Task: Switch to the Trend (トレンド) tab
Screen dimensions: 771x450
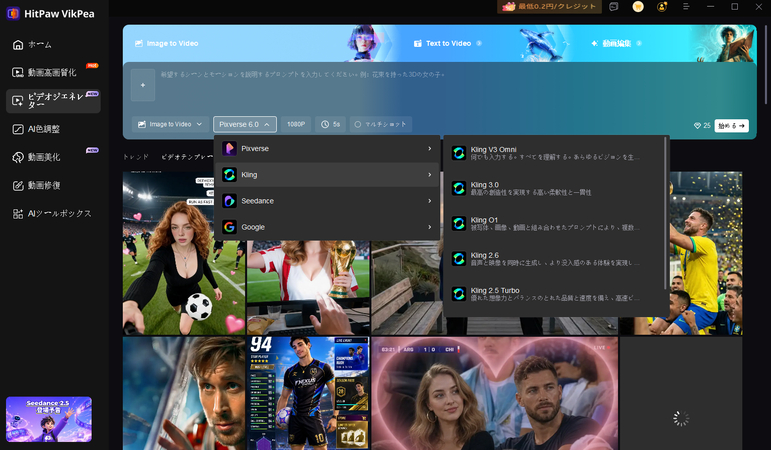Action: click(136, 157)
